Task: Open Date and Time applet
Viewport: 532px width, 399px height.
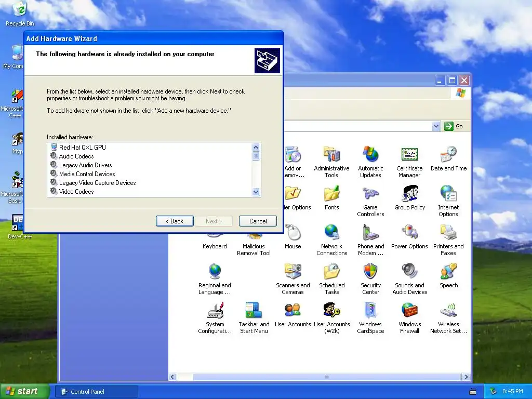Action: click(x=448, y=159)
